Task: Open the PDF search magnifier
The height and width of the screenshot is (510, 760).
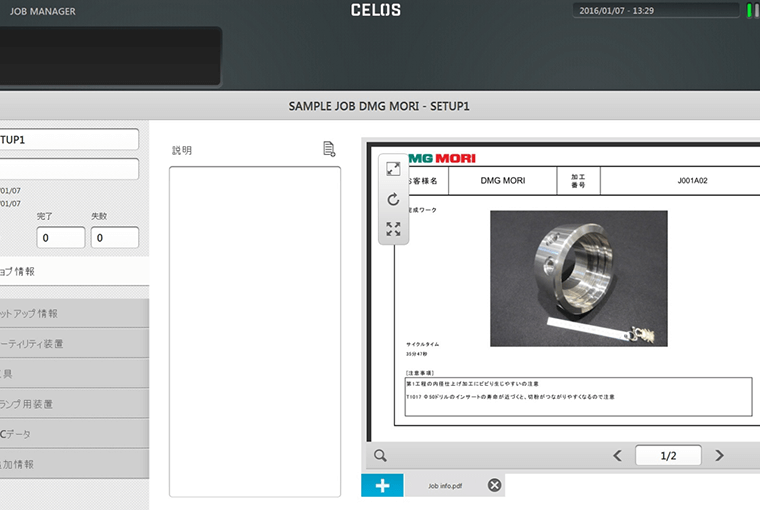Action: tap(380, 455)
